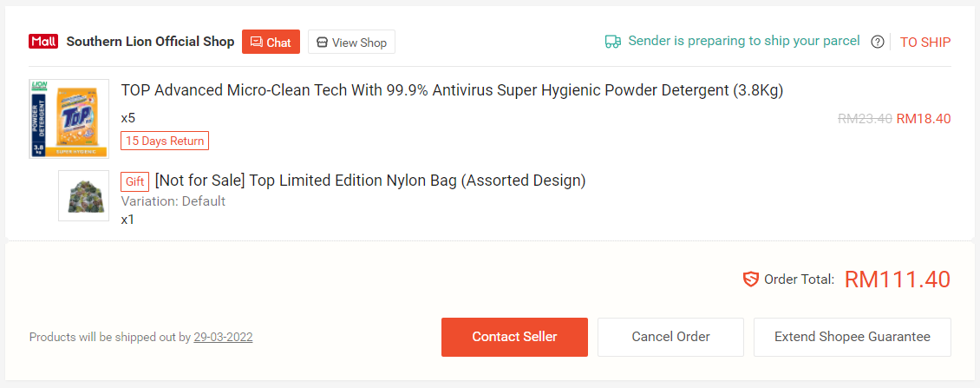This screenshot has width=980, height=388.
Task: Click the Gift label tag
Action: (x=135, y=181)
